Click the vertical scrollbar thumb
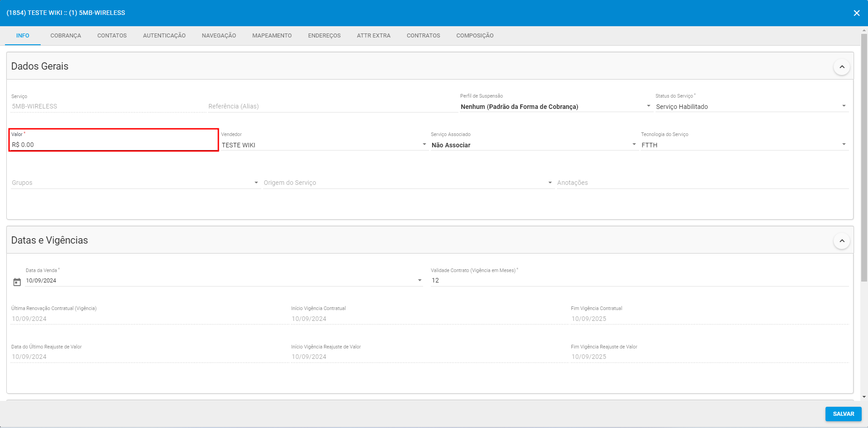Screen dimensions: 868x428 click(864, 158)
